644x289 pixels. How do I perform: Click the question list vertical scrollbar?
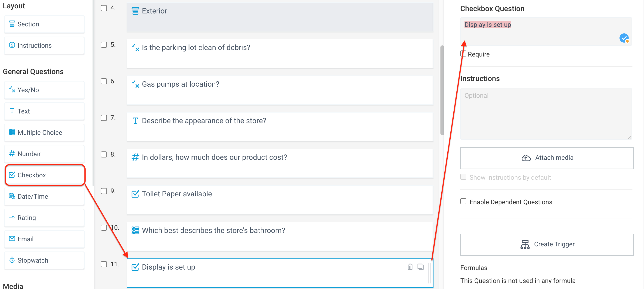click(x=442, y=90)
